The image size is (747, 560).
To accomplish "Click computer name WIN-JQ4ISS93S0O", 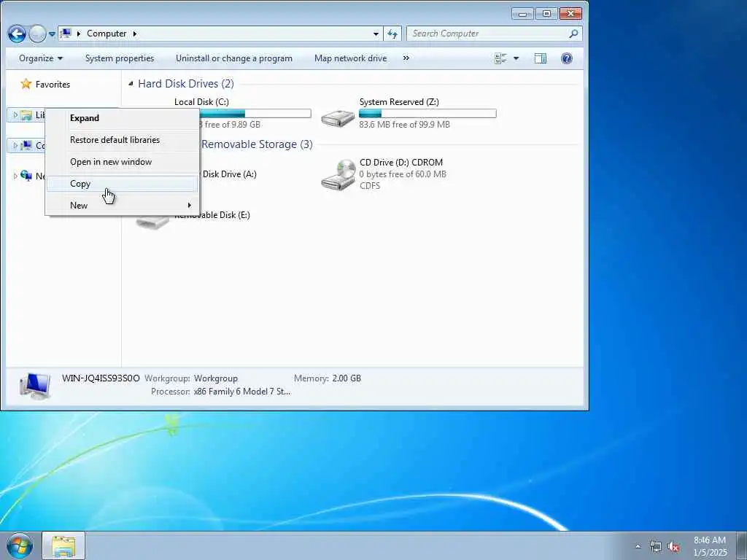I will [x=101, y=378].
